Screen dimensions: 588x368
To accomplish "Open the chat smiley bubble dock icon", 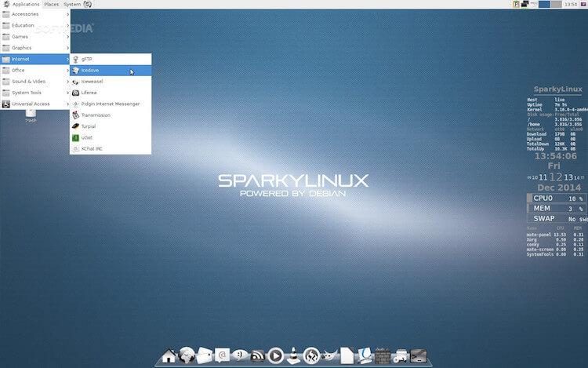I will point(240,355).
